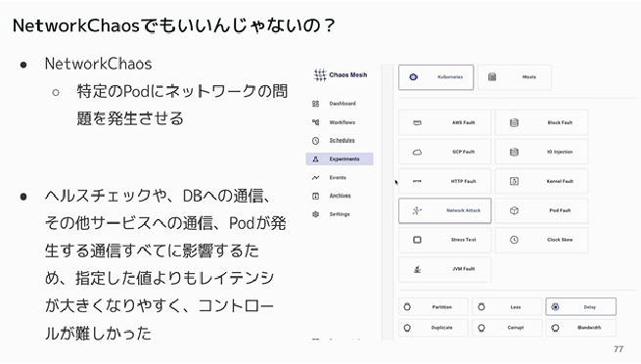Choose the Corrupt radio option
The height and width of the screenshot is (364, 641).
481,328
